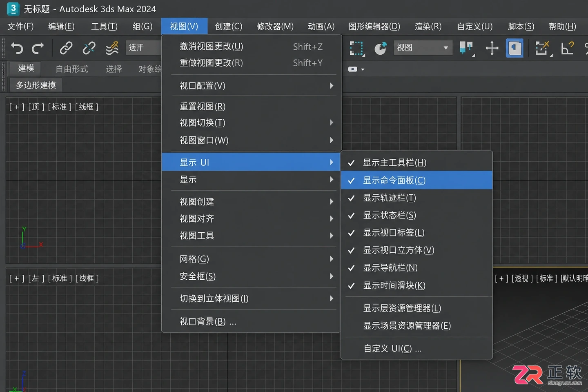The height and width of the screenshot is (392, 588).
Task: Open the 文件(F) menu
Action: click(20, 27)
